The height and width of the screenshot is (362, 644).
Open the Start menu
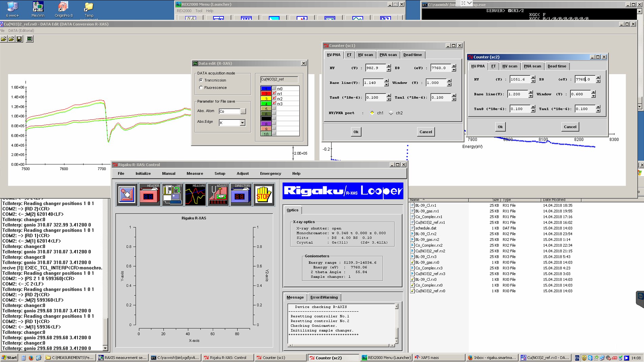pos(9,358)
